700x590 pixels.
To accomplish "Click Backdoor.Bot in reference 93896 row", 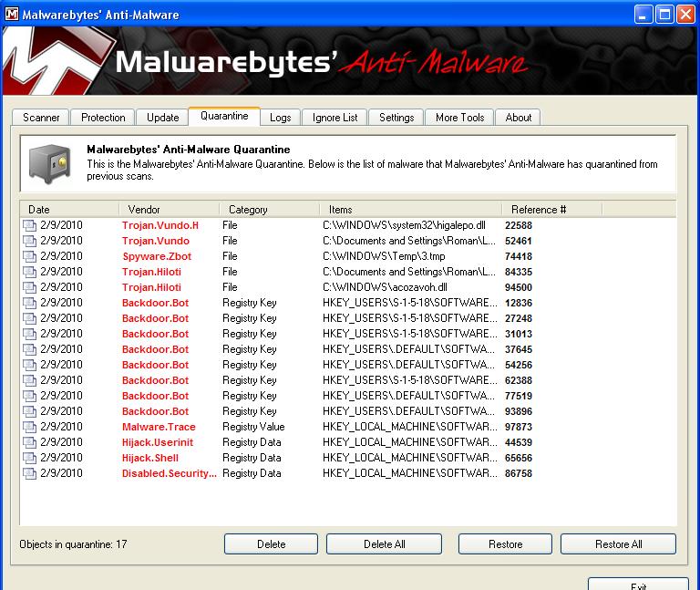I will point(155,411).
